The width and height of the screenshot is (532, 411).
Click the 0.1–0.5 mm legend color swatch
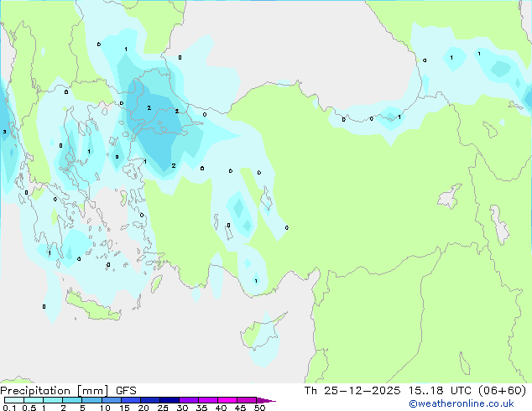pos(14,400)
